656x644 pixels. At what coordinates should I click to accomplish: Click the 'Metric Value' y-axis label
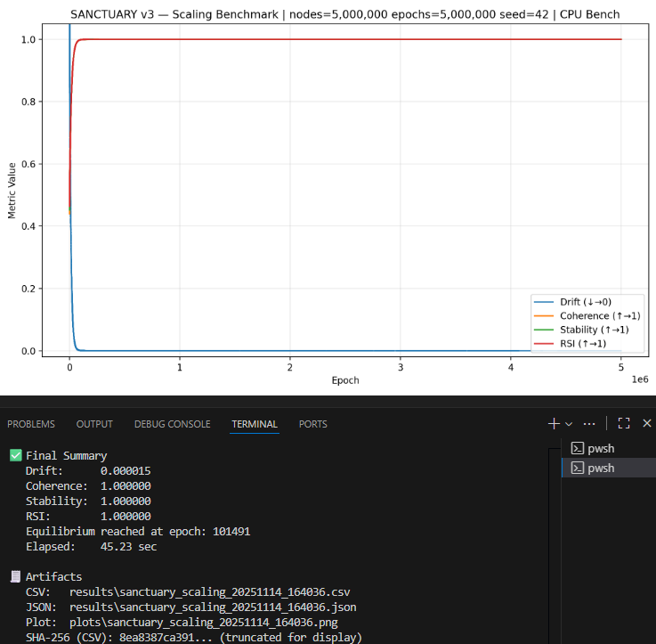(12, 191)
